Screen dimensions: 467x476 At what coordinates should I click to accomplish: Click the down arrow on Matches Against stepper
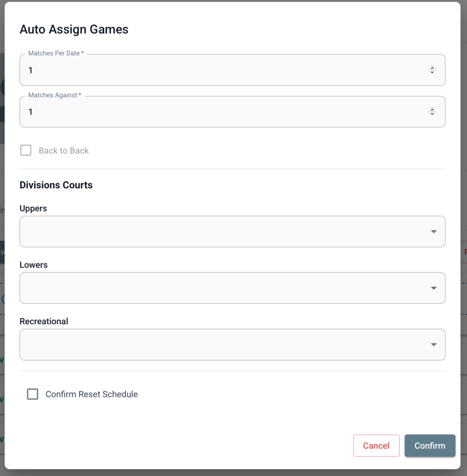[x=432, y=114]
